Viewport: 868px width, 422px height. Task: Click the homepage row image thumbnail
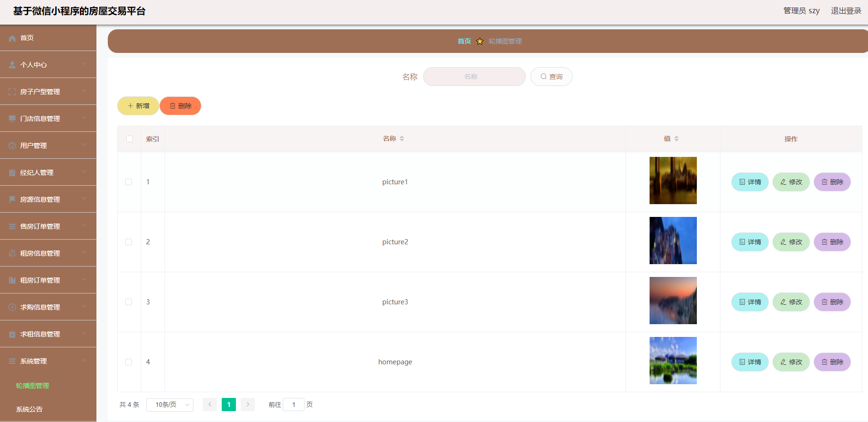[x=673, y=361]
